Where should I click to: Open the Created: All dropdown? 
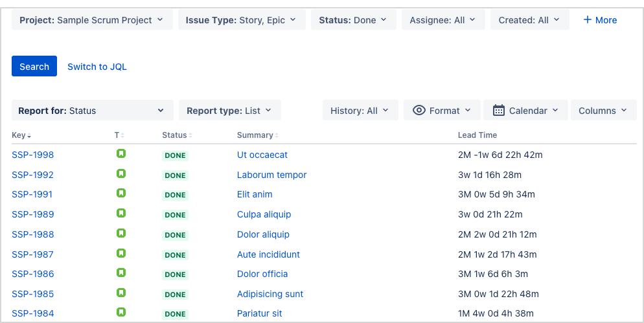point(529,19)
